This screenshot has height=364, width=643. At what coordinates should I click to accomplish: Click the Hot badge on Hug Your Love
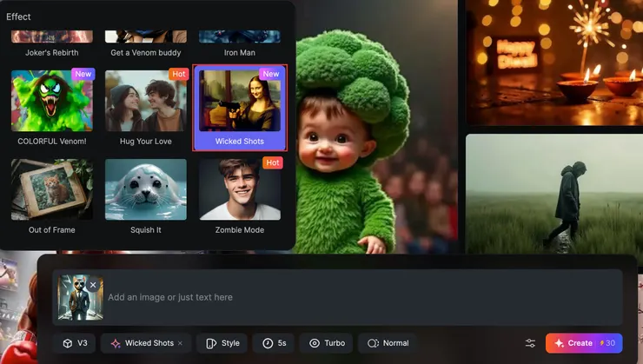(179, 74)
